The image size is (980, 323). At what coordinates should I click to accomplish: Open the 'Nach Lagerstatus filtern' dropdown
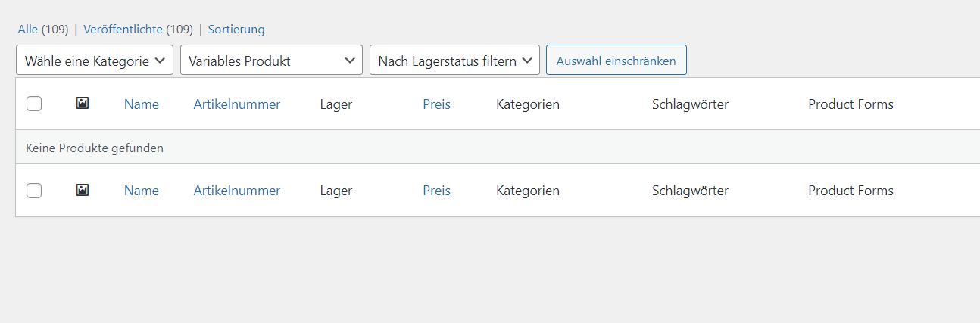[454, 61]
